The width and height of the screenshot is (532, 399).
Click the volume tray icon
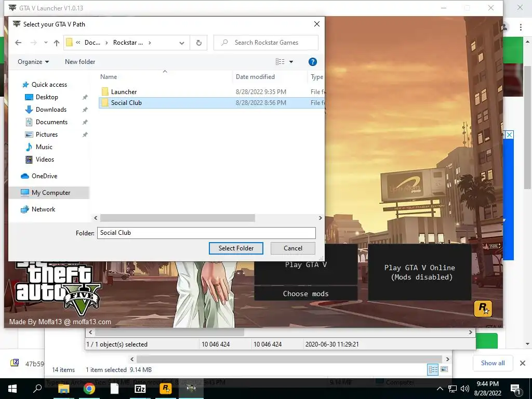click(x=464, y=389)
